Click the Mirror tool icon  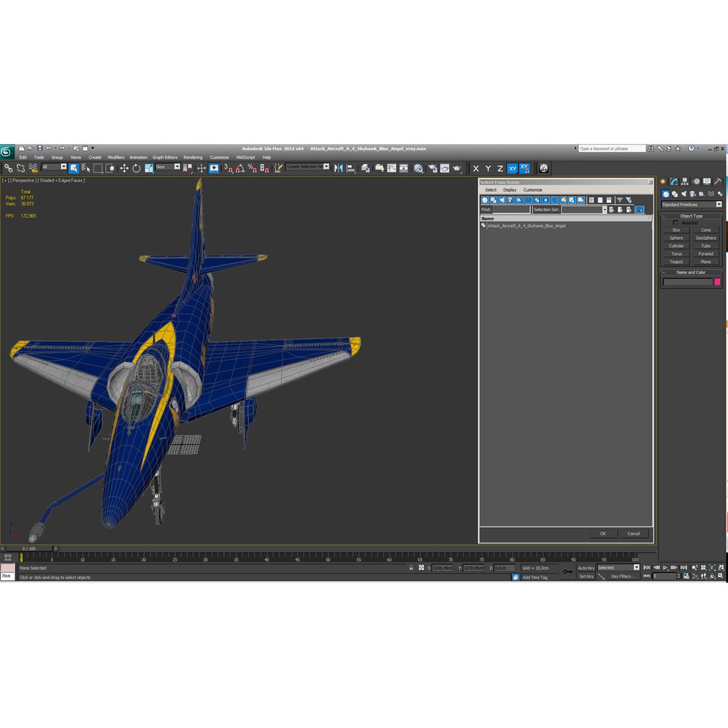(338, 168)
